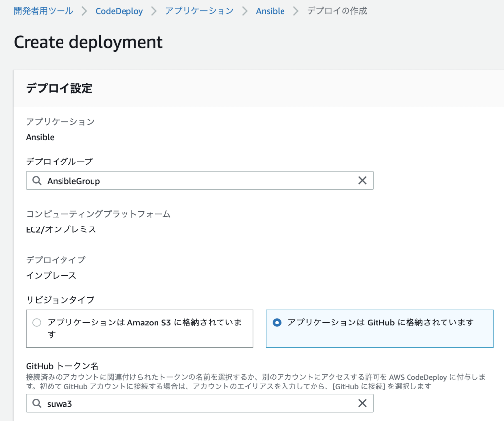Open the デプロイグループ AnsibleGroup dropdown
Viewport: 504px width, 421px height.
tap(197, 181)
